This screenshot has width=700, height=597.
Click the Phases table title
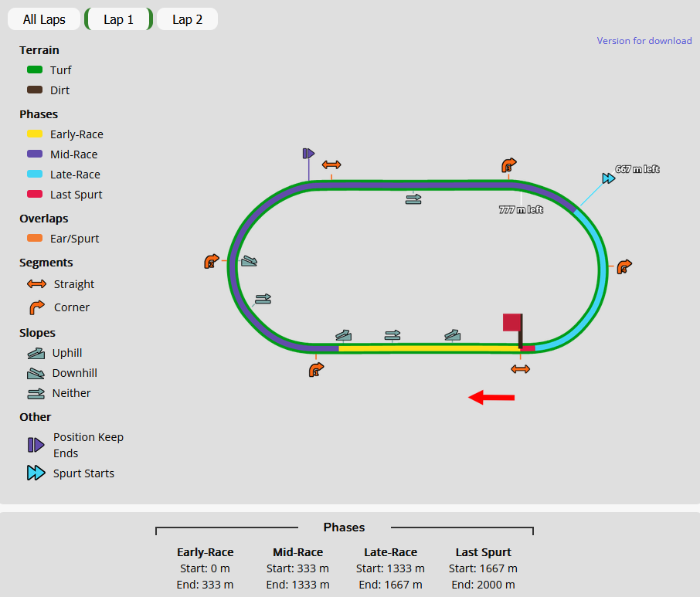click(344, 527)
